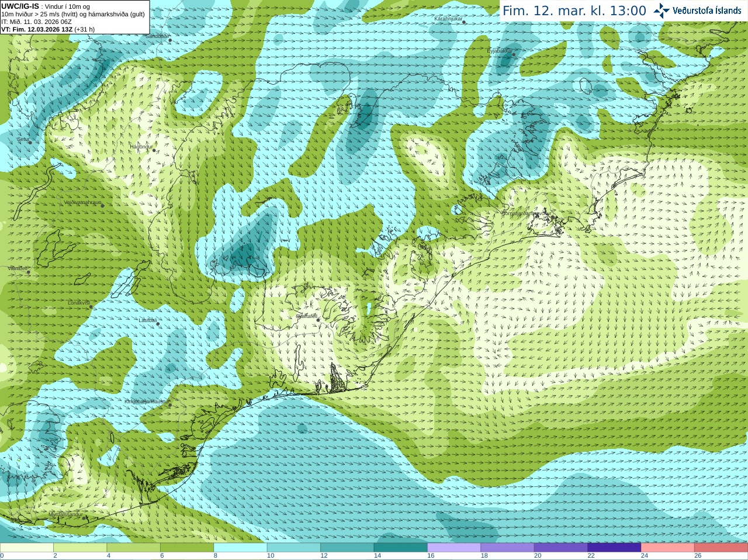This screenshot has height=560, width=748.
Task: Pick the red legend swatch above 26 m/s
Action: 721,548
